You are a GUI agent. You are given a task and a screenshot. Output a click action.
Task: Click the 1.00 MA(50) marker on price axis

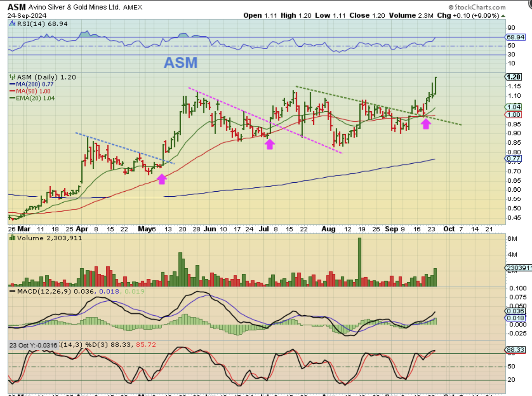coord(513,115)
